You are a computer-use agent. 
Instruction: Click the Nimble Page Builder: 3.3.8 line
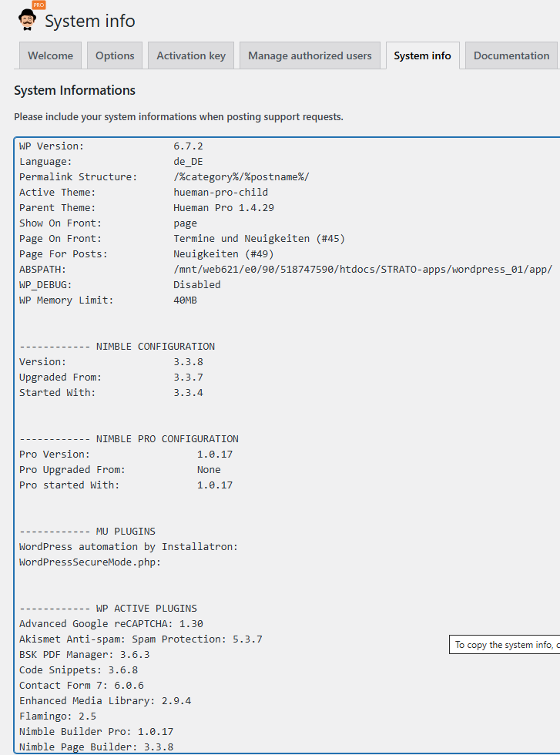[x=96, y=747]
